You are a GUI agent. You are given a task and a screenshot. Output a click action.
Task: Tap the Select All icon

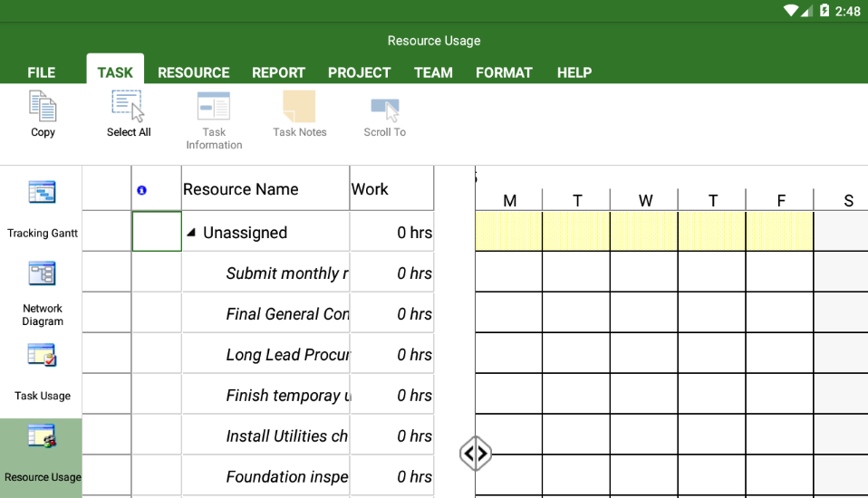[128, 106]
